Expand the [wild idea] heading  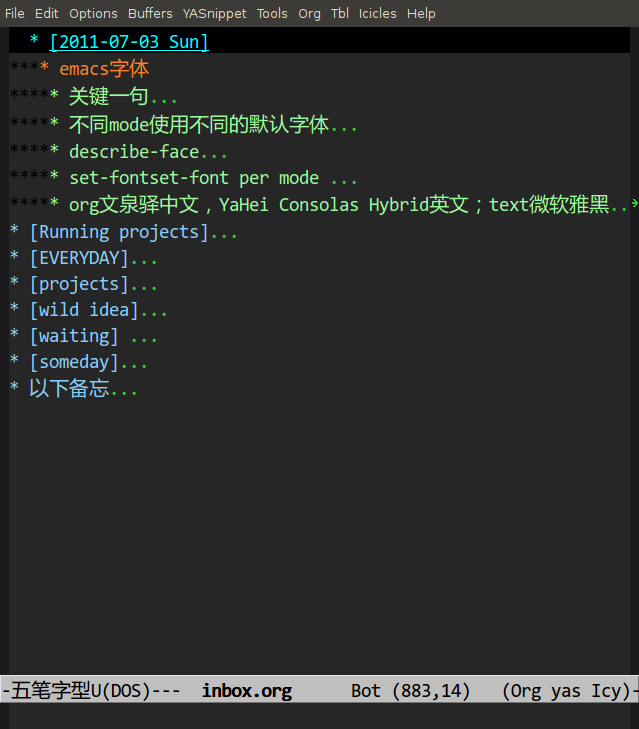(84, 310)
